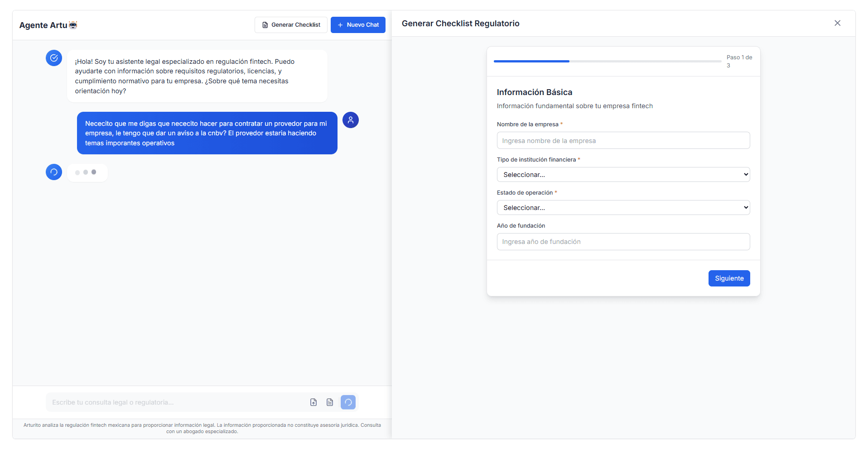Click the assistant greeting message
868x458 pixels.
point(198,76)
